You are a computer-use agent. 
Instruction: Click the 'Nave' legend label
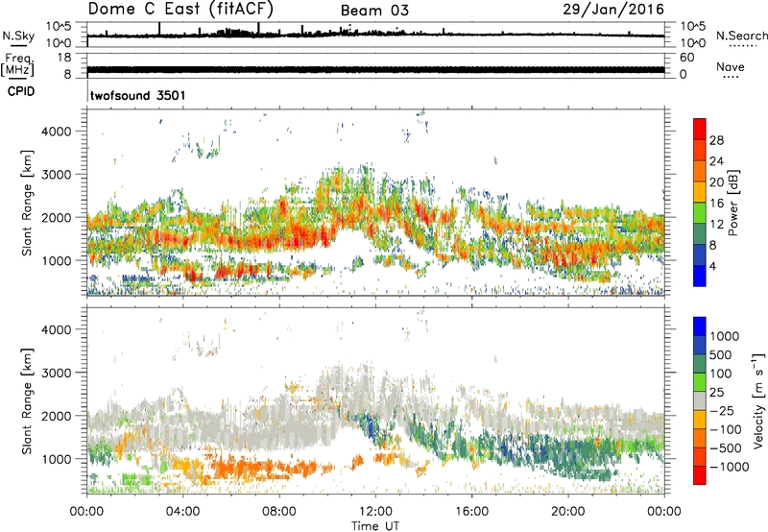point(731,66)
